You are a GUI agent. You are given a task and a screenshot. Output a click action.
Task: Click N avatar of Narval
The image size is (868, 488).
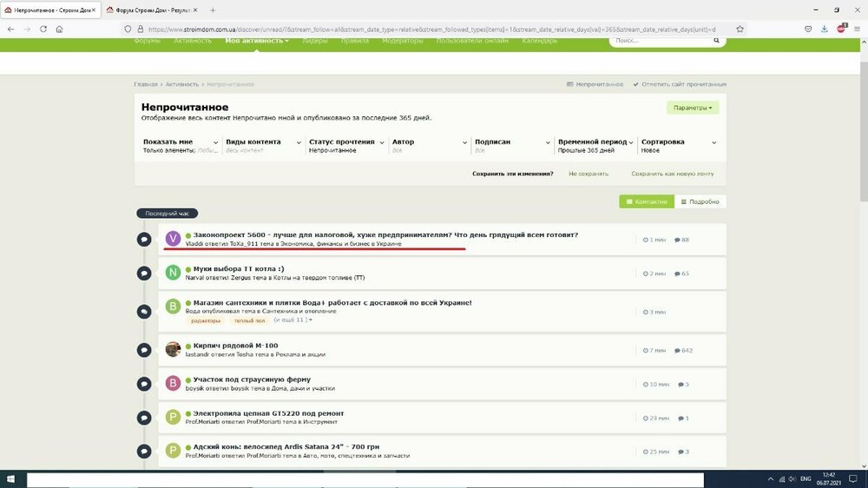click(173, 272)
